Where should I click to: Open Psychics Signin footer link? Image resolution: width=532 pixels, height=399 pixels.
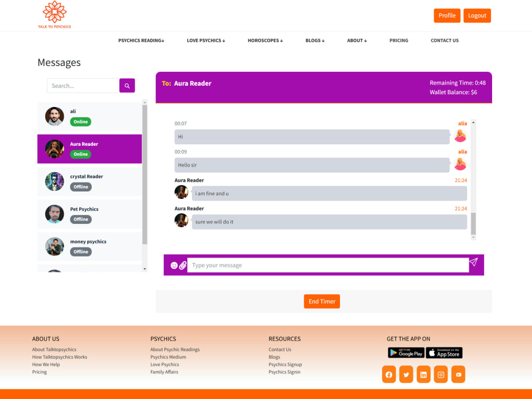click(x=284, y=372)
